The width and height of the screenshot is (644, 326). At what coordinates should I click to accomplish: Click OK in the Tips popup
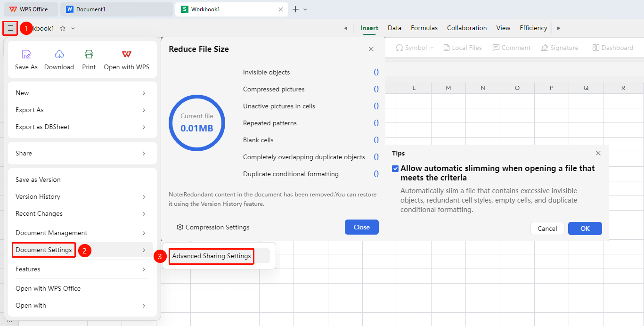585,228
